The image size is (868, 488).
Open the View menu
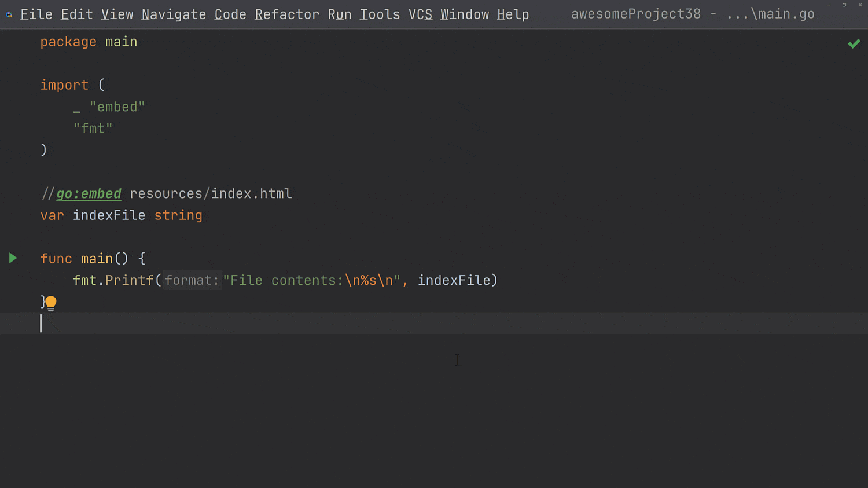click(117, 14)
